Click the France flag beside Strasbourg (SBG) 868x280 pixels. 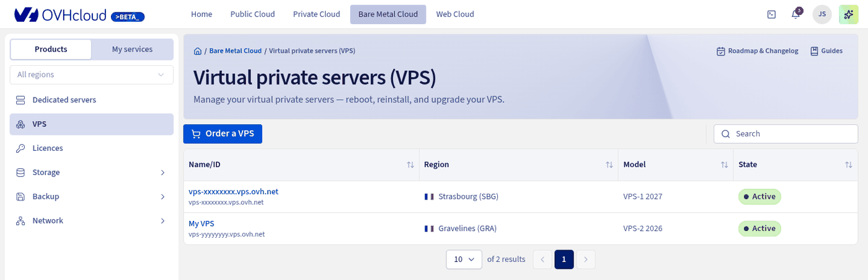tap(429, 197)
